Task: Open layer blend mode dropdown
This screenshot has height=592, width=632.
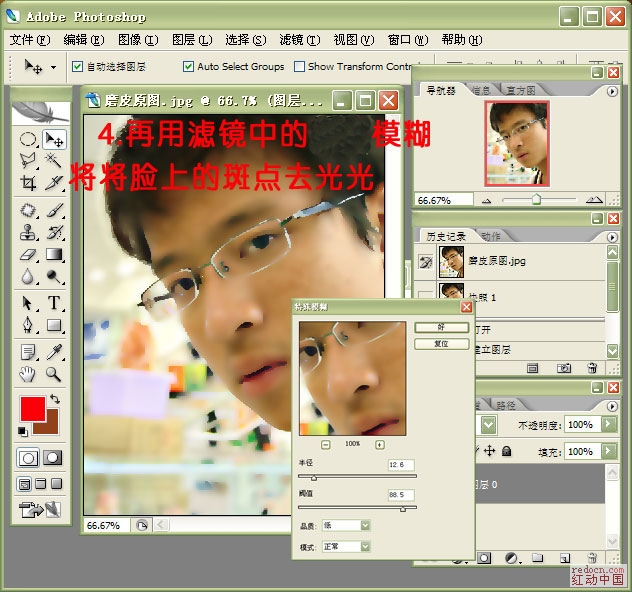Action: tap(488, 424)
